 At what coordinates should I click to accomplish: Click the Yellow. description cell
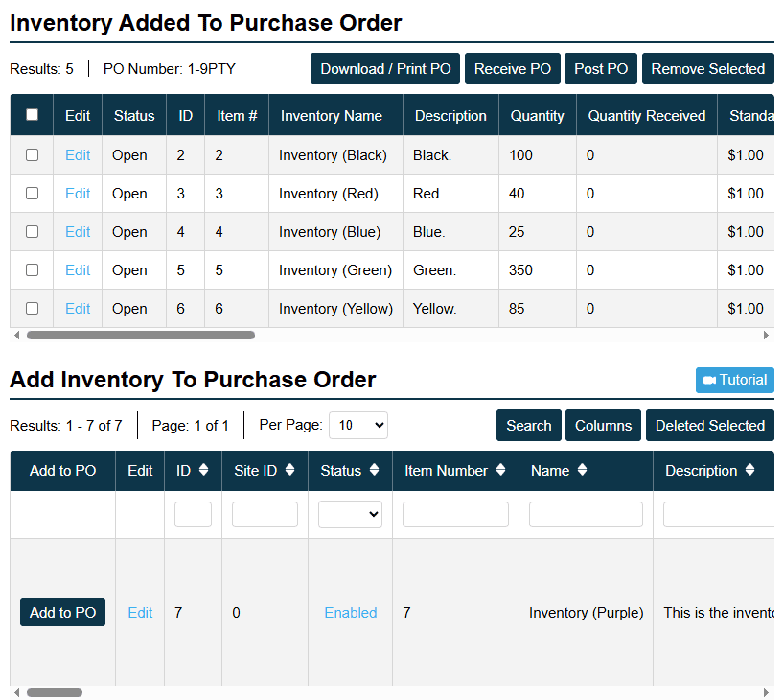[x=450, y=309]
